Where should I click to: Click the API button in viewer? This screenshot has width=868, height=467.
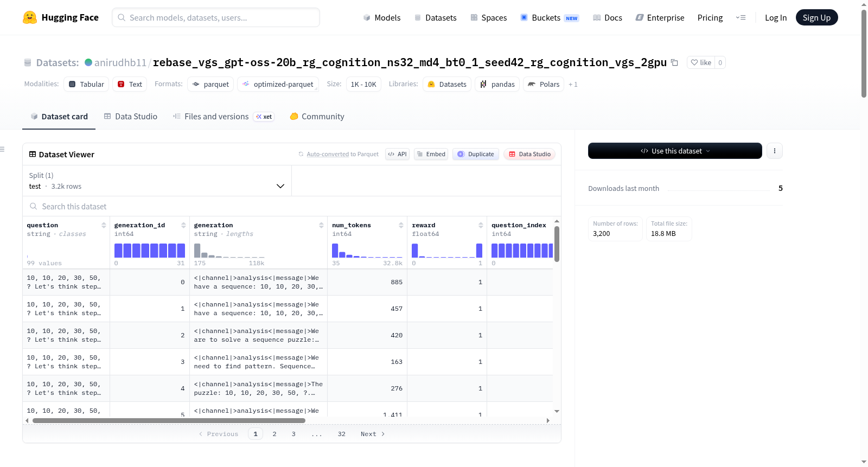pos(397,154)
